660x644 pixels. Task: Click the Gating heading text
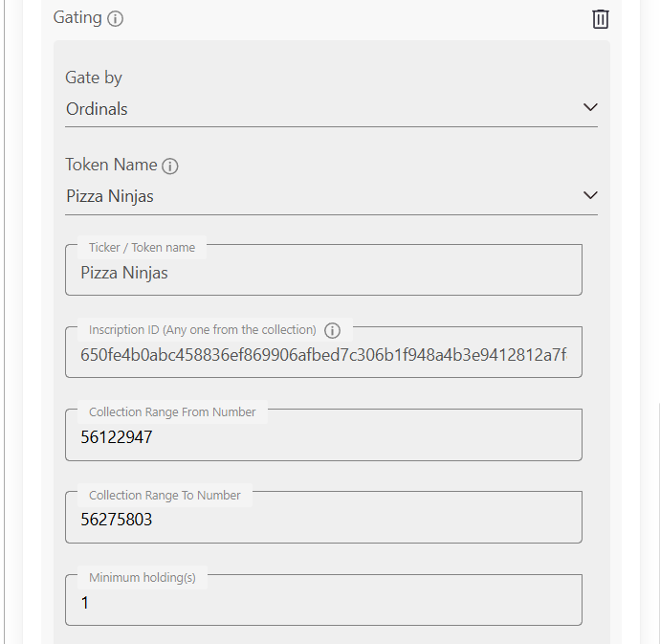click(x=77, y=17)
